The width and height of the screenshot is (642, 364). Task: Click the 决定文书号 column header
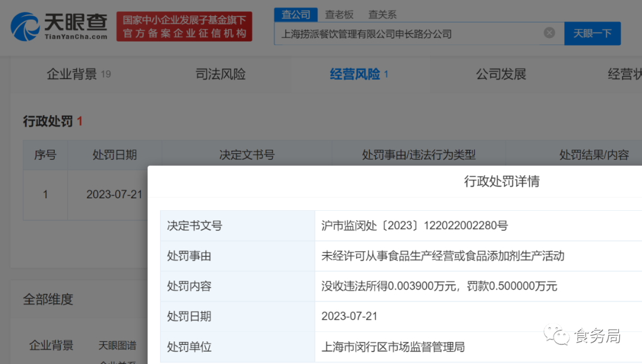pos(247,155)
